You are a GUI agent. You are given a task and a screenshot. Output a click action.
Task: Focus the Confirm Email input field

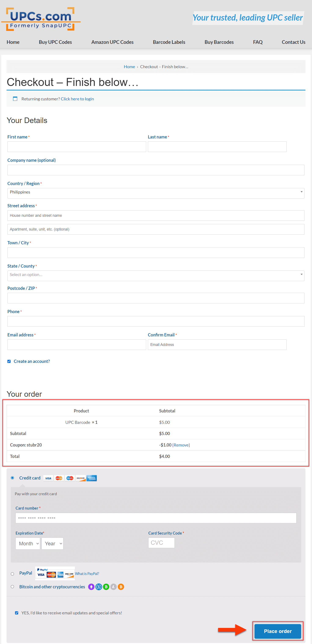(217, 344)
